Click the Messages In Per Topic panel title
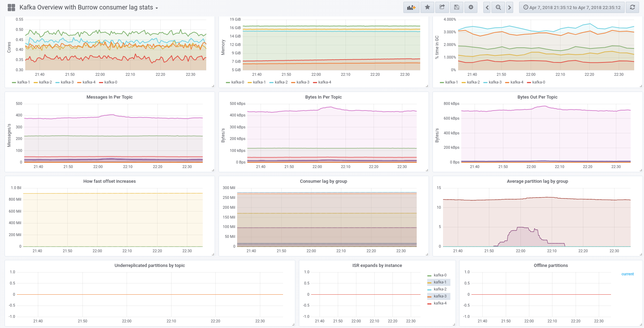Image resolution: width=644 pixels, height=328 pixels. 109,97
